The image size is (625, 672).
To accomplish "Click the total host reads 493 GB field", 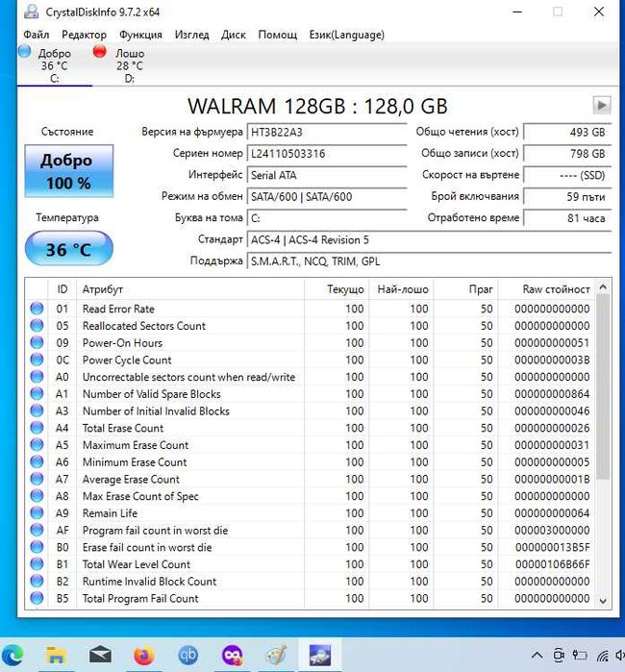I will pyautogui.click(x=567, y=132).
